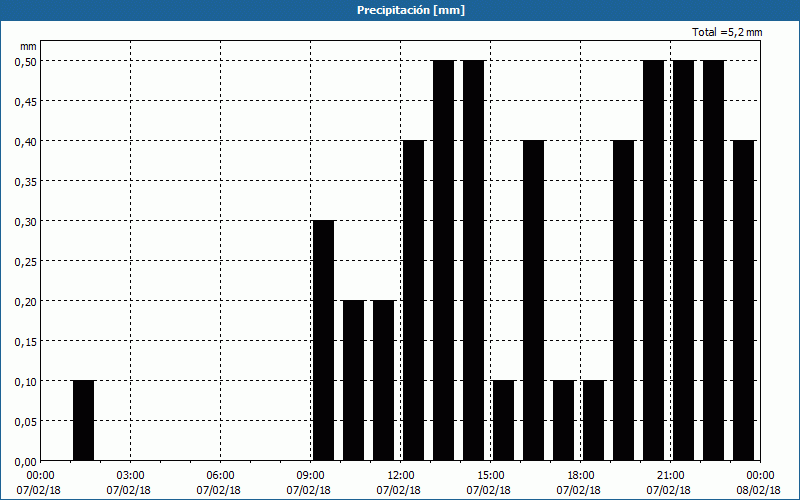Screen dimensions: 800x500
Task: Click the 08/02/18 date label
Action: click(758, 490)
